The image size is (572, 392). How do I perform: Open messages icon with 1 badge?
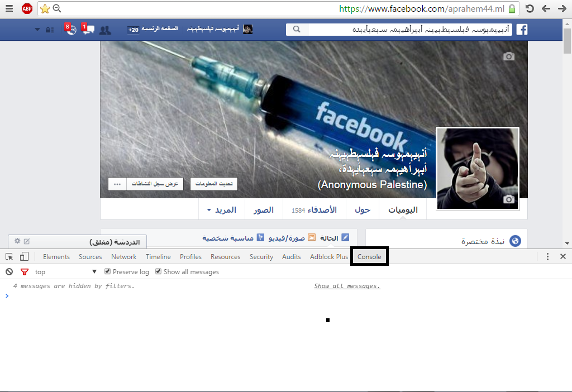tap(88, 29)
